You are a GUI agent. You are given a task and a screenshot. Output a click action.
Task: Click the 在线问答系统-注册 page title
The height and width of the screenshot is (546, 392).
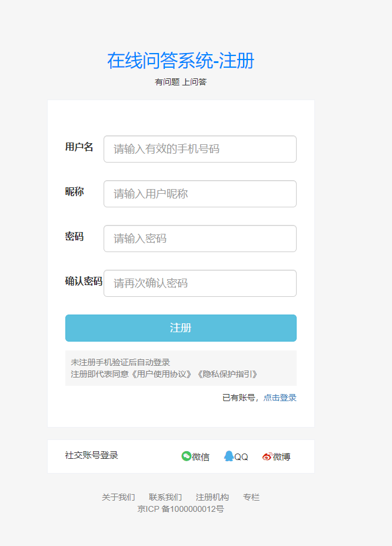pyautogui.click(x=181, y=61)
